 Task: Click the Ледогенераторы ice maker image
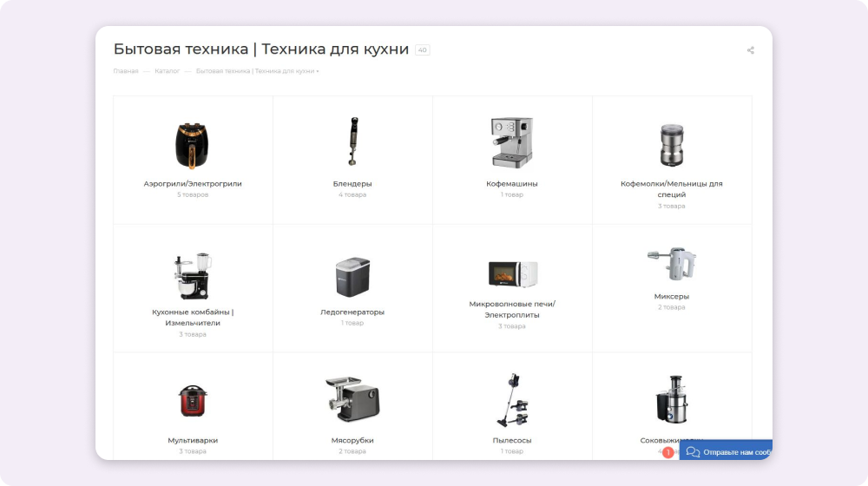[x=352, y=276]
